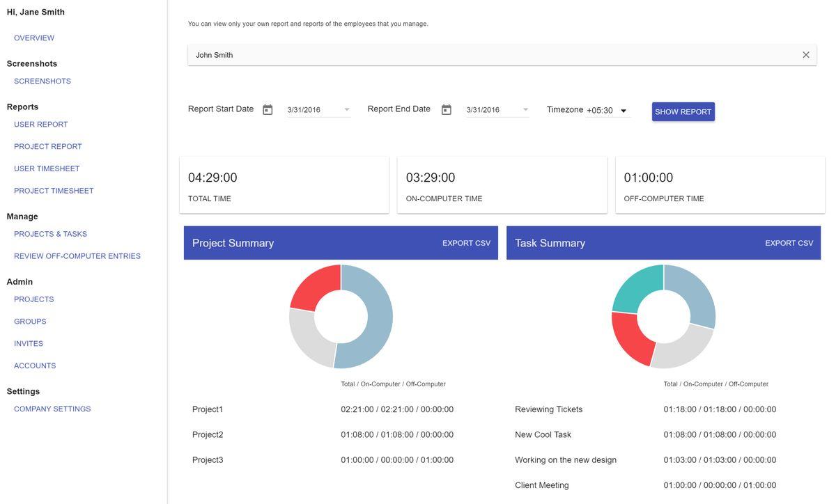The image size is (836, 504).
Task: Clear the John Smith user field
Action: coord(806,55)
